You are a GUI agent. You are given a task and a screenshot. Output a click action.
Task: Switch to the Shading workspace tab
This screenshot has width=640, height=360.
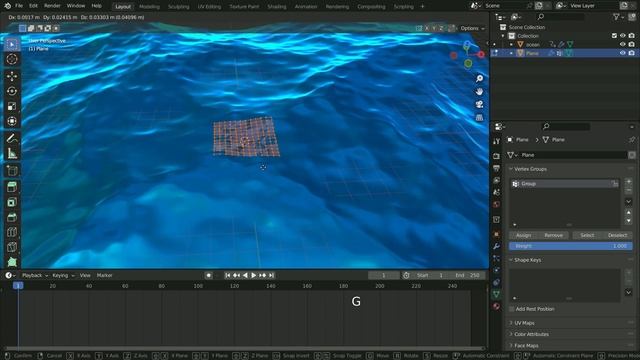(x=277, y=7)
